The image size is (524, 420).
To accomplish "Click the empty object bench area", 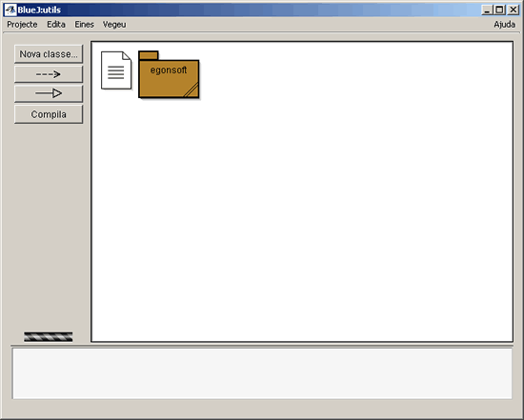I will (x=262, y=373).
